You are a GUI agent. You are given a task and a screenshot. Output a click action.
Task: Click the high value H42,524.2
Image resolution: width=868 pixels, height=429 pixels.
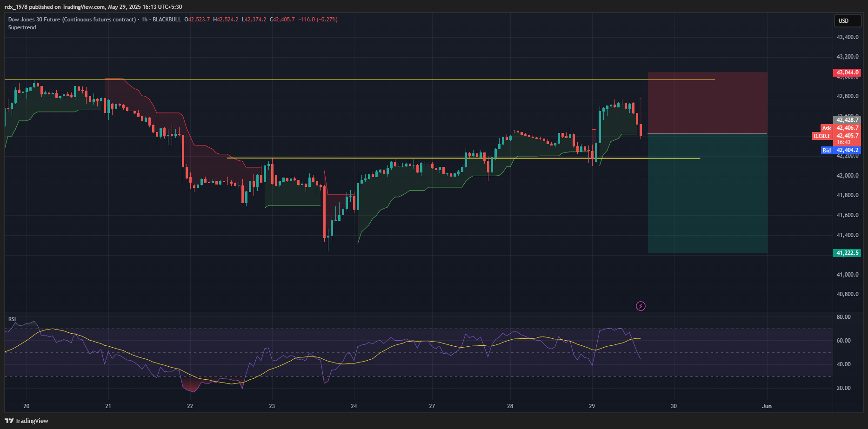(226, 20)
